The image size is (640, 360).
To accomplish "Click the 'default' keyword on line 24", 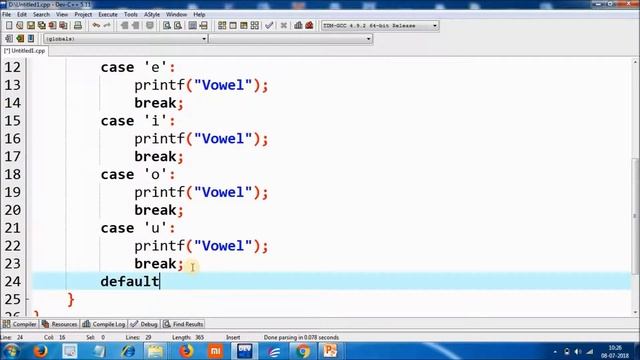I will click(x=130, y=281).
